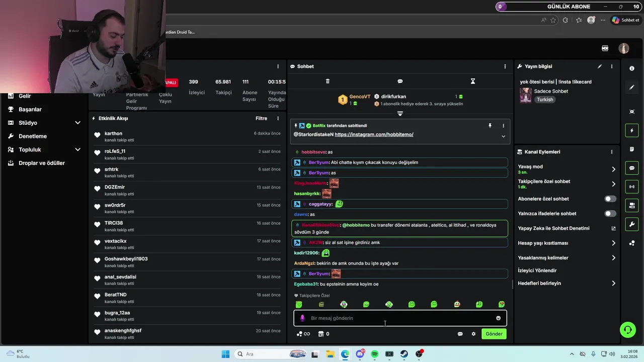Expand Takipçilere özel sohbet settings
Image resolution: width=644 pixels, height=362 pixels.
613,184
